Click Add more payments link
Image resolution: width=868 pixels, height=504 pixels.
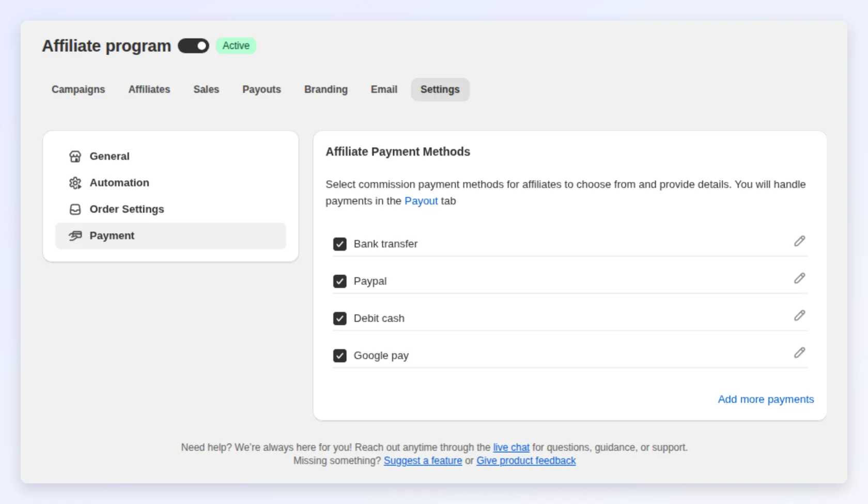coord(766,399)
